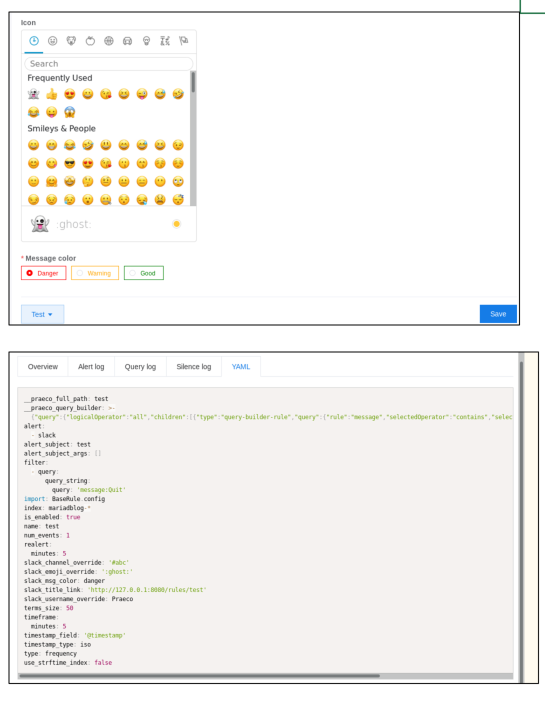545x706 pixels.
Task: Click the 'slack_username_override: Praeco' line
Action: point(78,599)
